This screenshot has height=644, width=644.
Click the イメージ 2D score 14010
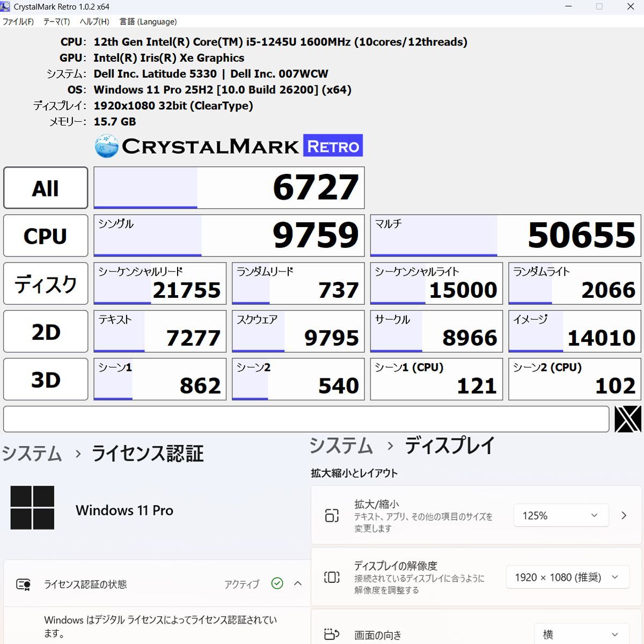tap(575, 331)
